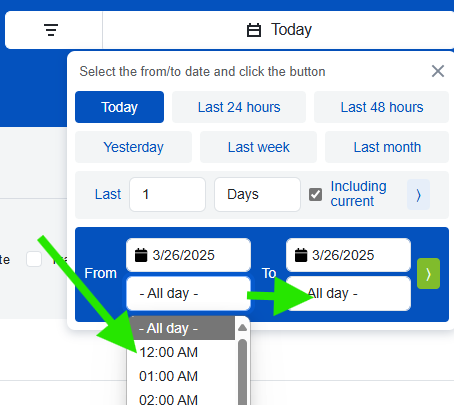
Task: Click scrollbar up arrow in time list
Action: [x=243, y=328]
